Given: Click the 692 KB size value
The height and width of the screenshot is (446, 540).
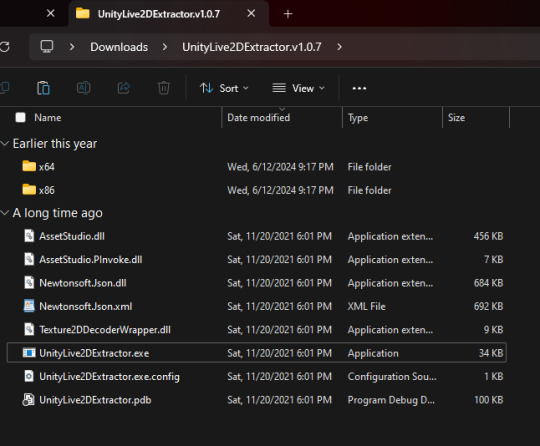Looking at the screenshot, I should [488, 307].
